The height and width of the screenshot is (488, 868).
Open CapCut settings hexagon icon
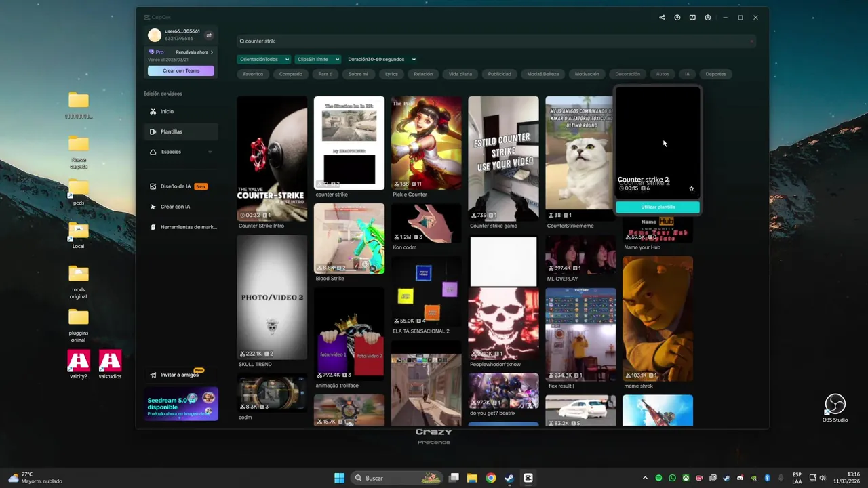click(x=708, y=18)
